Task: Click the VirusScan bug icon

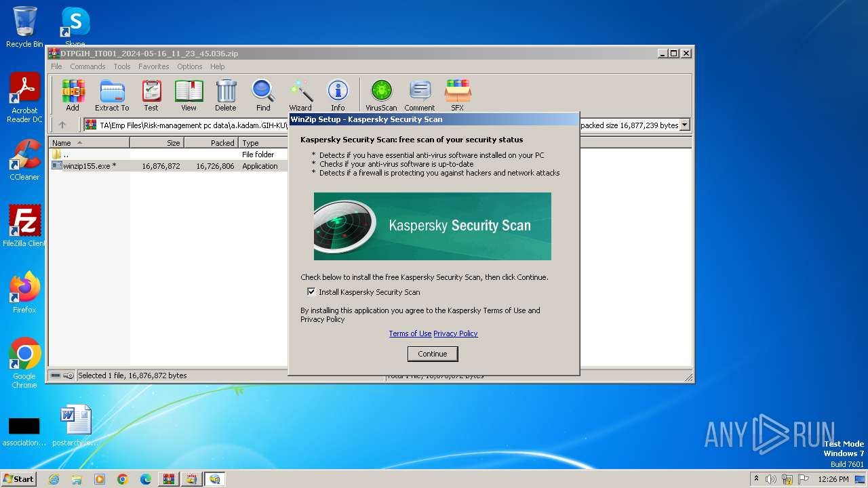Action: [381, 95]
